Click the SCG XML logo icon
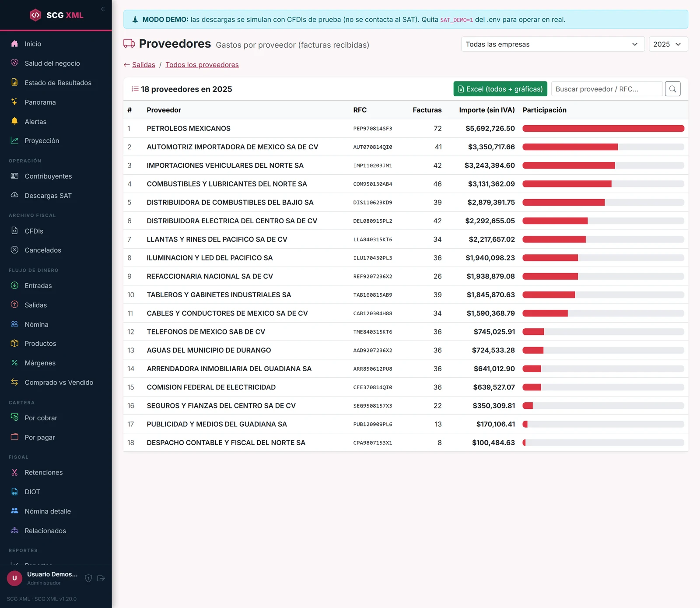The width and height of the screenshot is (700, 608). pyautogui.click(x=35, y=15)
